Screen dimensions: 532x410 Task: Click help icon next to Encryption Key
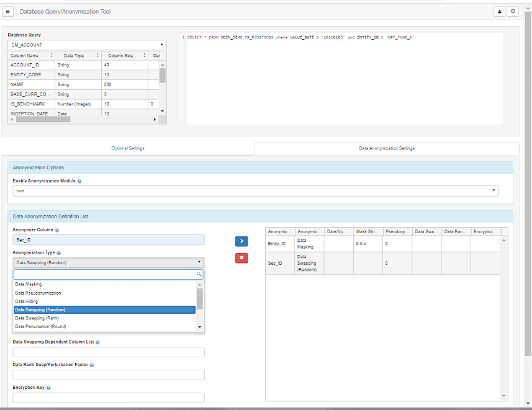click(48, 388)
